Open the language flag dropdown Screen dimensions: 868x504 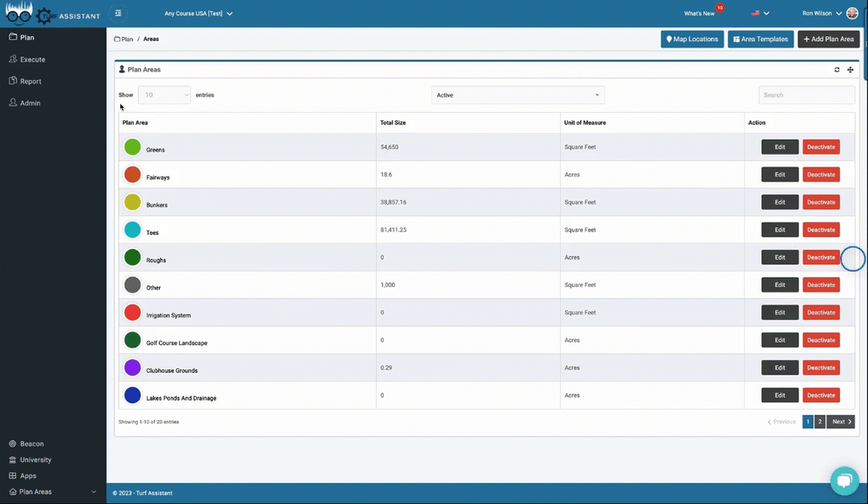tap(760, 13)
